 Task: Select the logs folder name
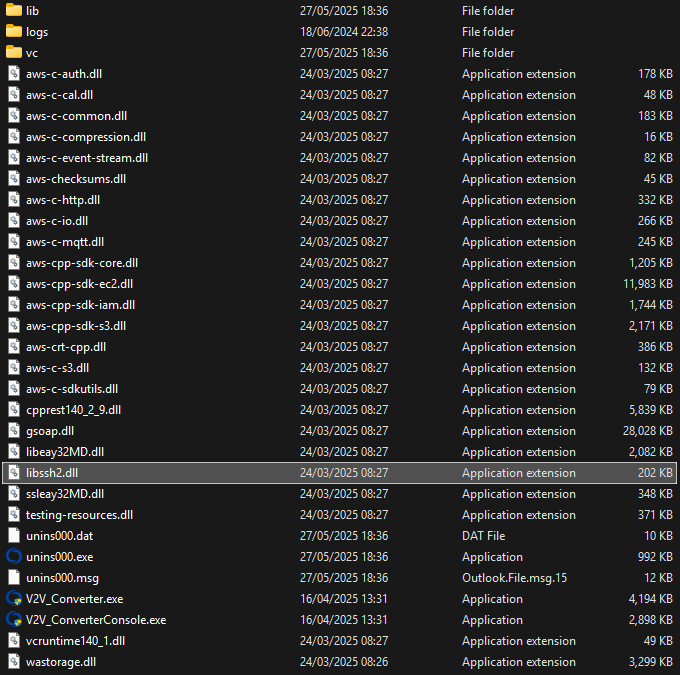(37, 32)
